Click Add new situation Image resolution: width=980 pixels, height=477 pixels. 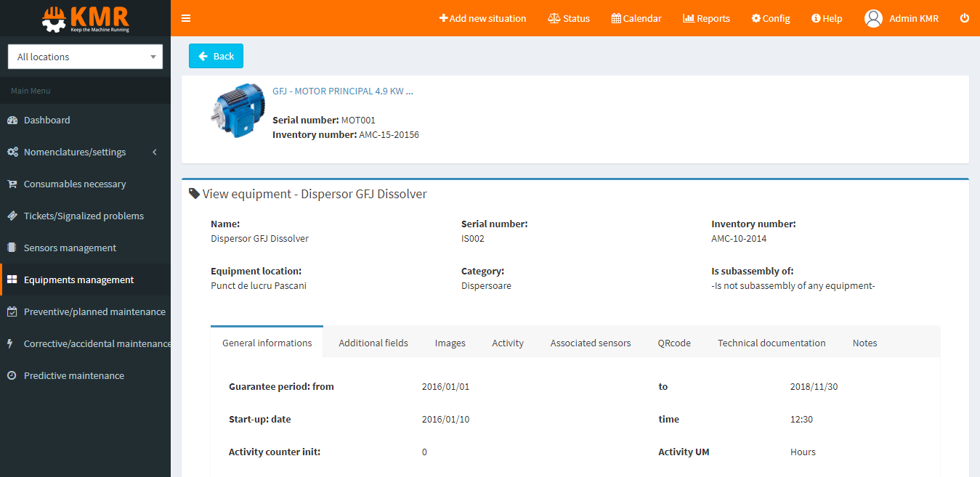(x=483, y=18)
